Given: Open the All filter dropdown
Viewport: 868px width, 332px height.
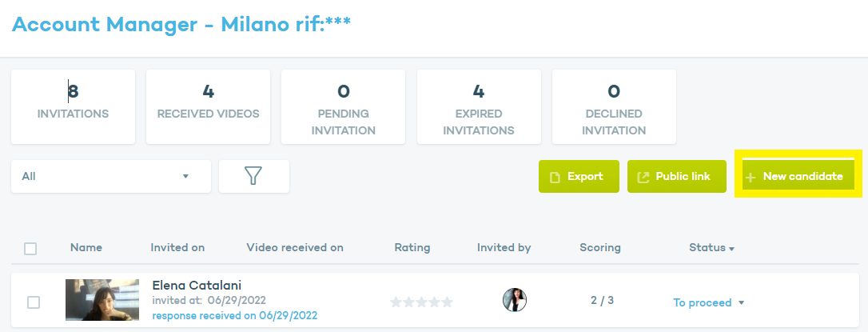Looking at the screenshot, I should click(110, 176).
